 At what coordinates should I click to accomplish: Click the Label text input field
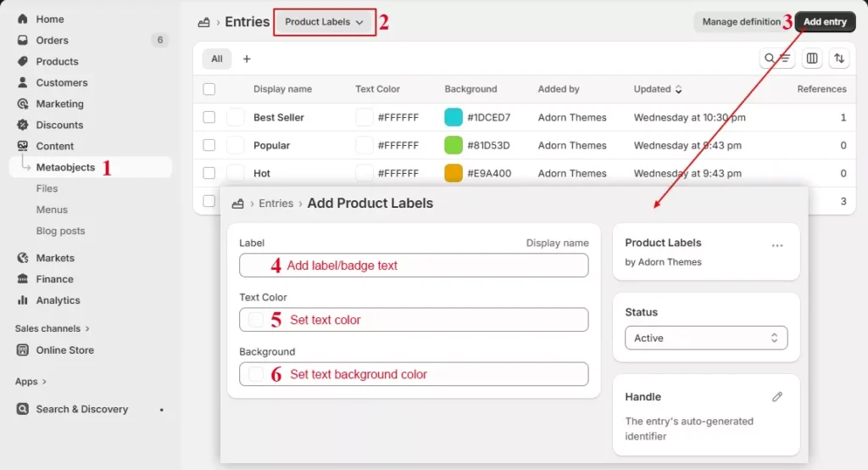[x=414, y=266]
